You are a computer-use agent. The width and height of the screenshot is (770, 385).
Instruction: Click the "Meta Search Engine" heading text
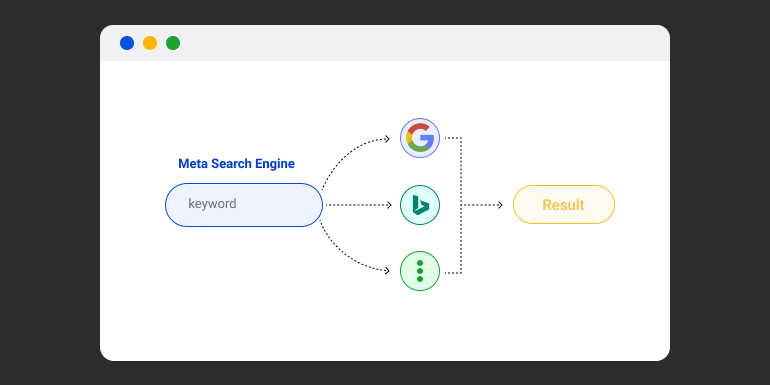pyautogui.click(x=236, y=164)
